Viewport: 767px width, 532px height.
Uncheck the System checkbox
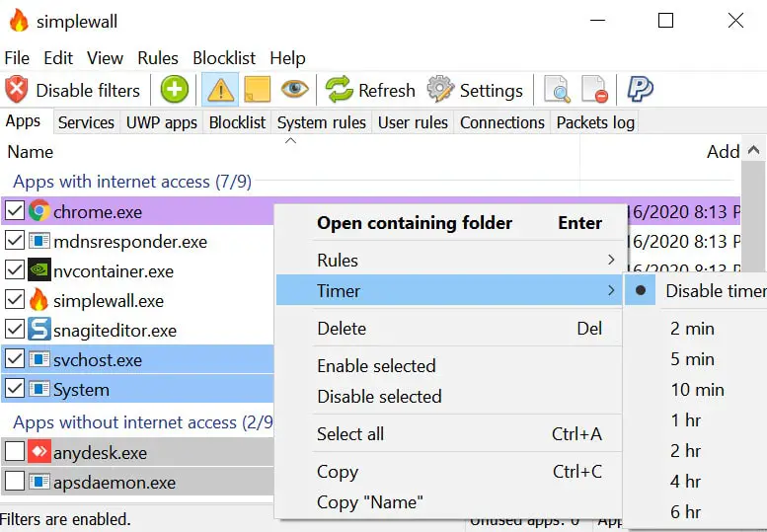click(15, 389)
